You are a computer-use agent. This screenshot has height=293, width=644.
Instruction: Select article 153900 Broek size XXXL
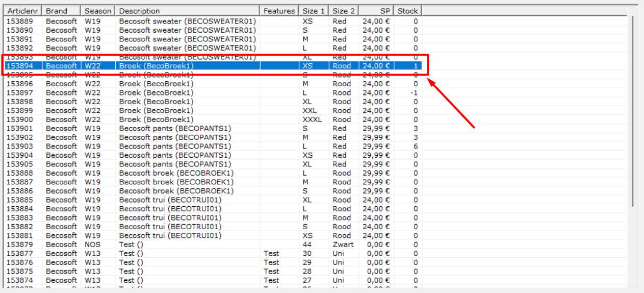click(213, 119)
